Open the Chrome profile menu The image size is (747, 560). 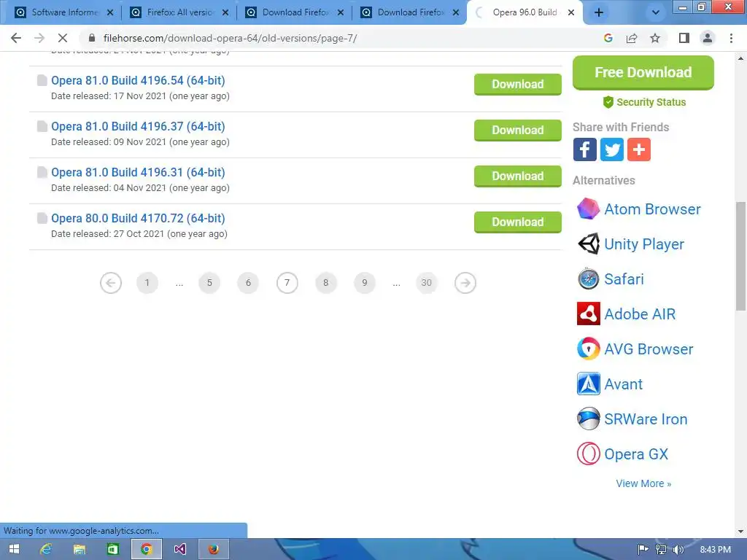pos(708,38)
